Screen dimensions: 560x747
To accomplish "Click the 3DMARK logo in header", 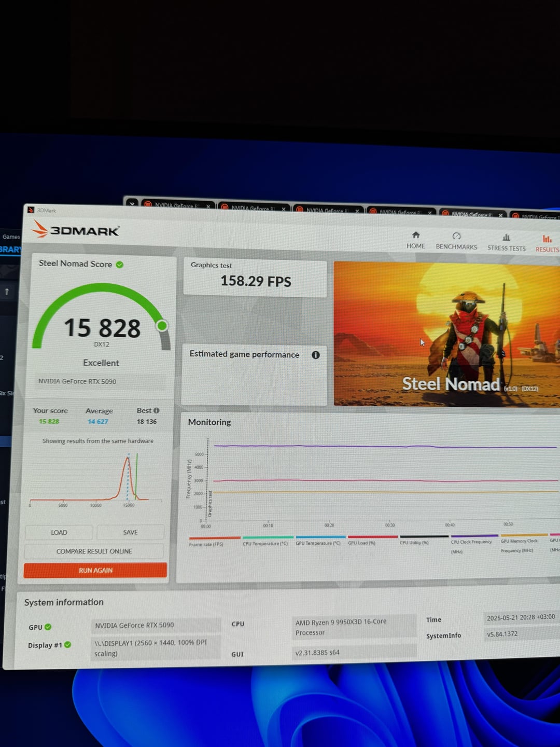I will pos(76,229).
